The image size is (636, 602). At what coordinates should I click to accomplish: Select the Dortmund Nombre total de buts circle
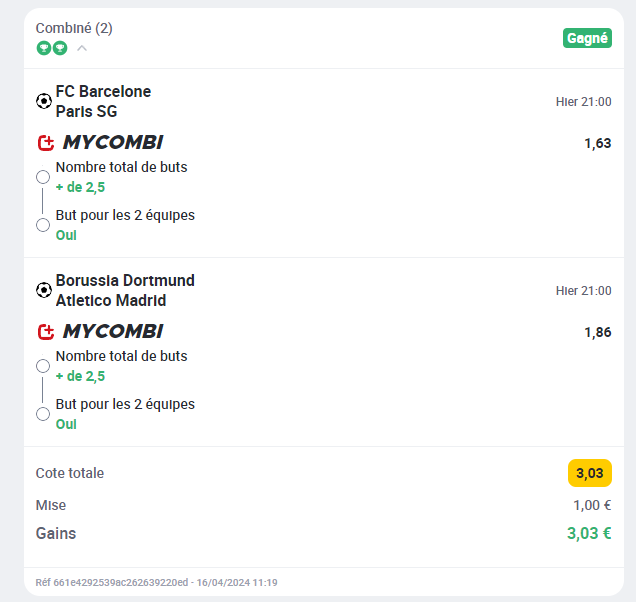point(43,366)
